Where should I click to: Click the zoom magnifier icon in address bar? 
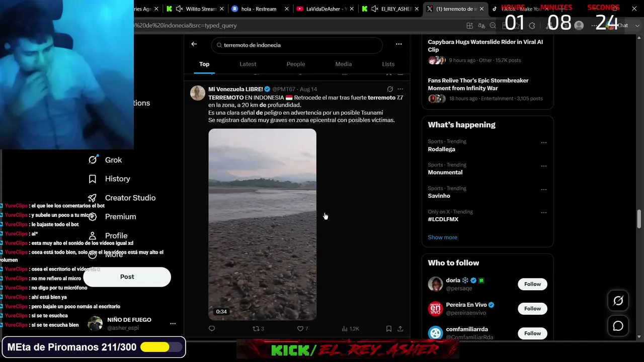coord(493,26)
